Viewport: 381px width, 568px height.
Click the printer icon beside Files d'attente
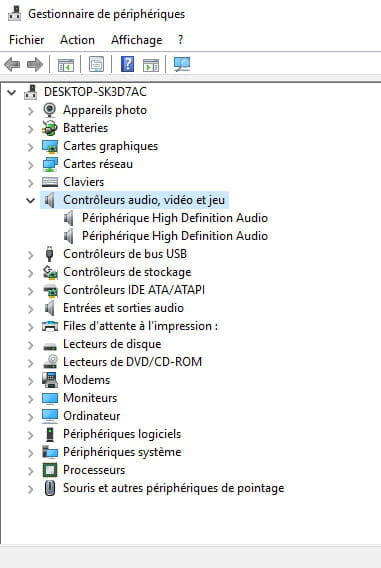(50, 326)
